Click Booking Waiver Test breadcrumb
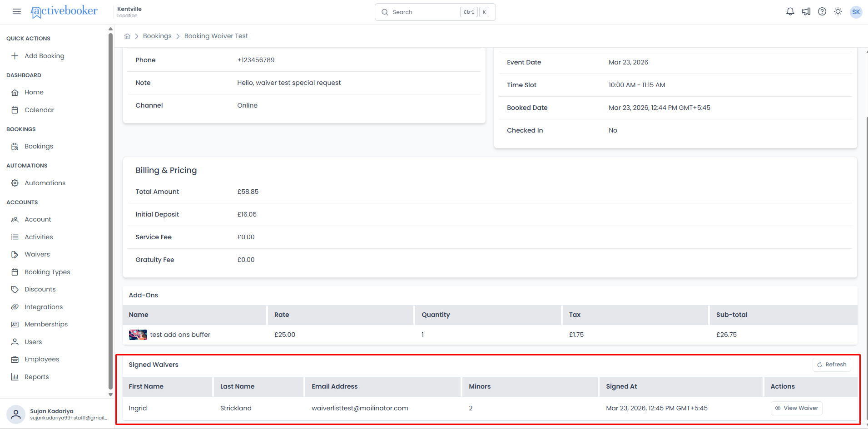 [x=216, y=36]
